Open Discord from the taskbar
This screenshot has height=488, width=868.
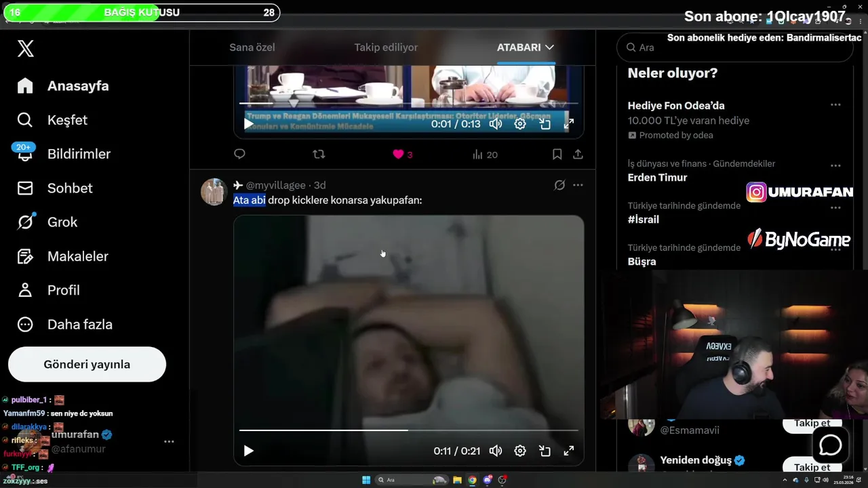tap(488, 480)
